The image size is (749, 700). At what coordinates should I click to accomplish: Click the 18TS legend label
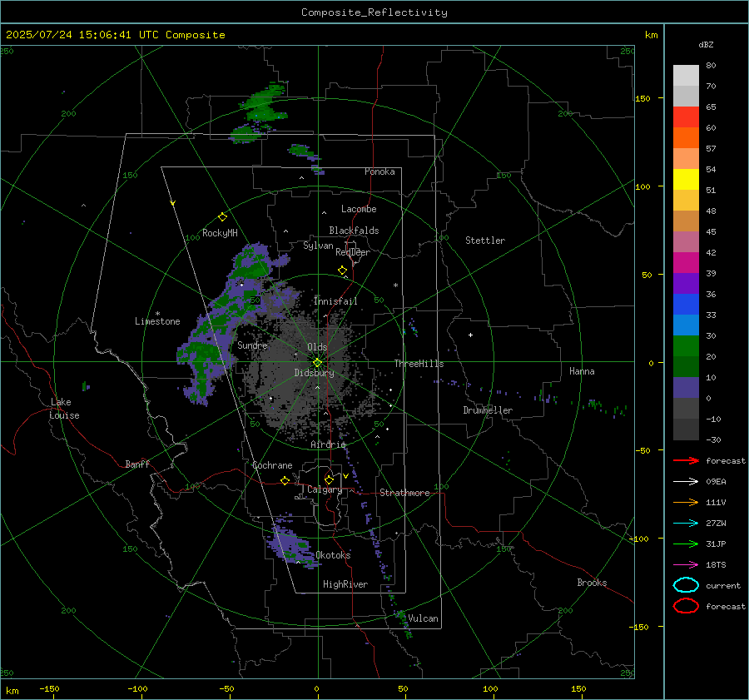click(716, 565)
